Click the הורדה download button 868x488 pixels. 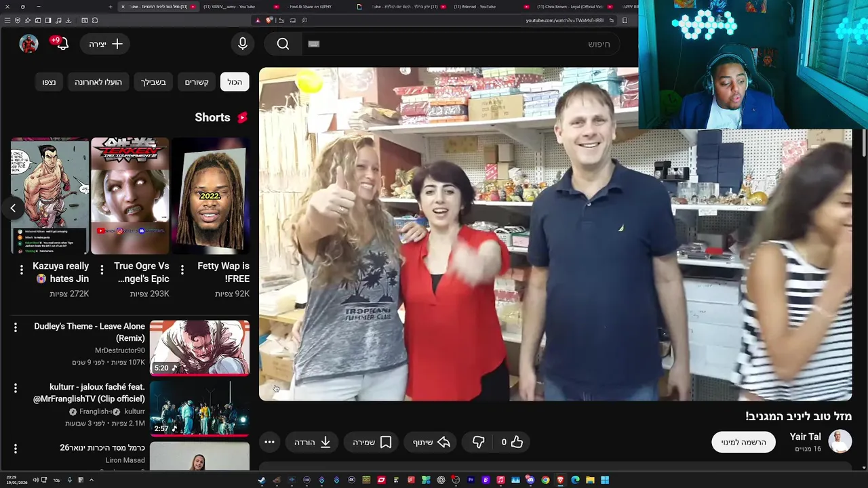coord(313,442)
